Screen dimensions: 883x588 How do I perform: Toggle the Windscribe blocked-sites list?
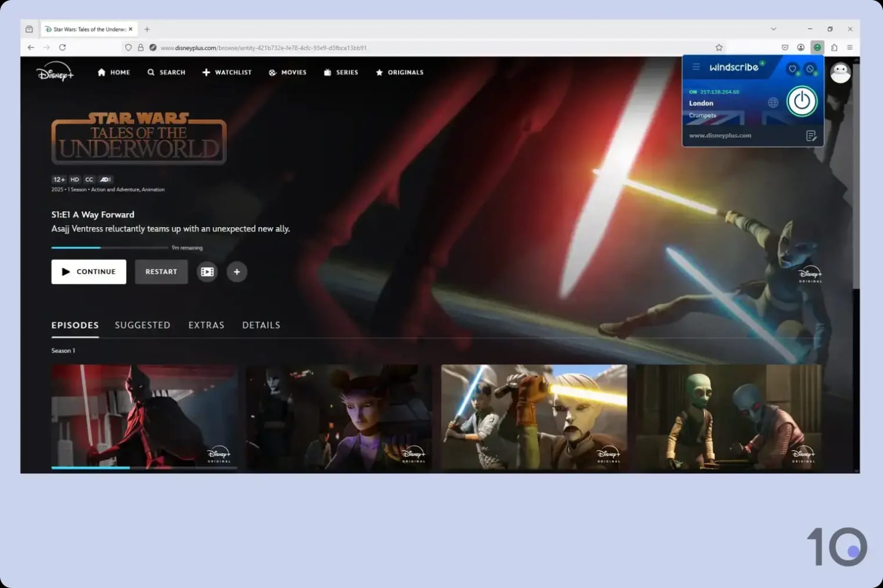coord(811,69)
